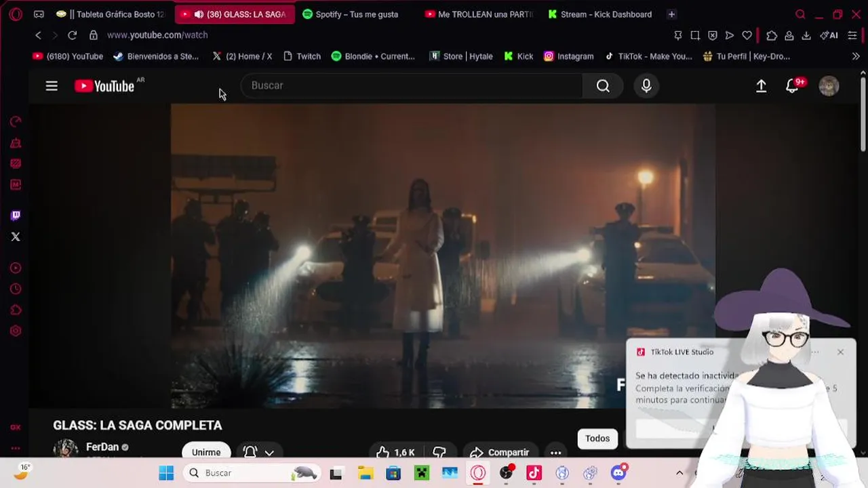The height and width of the screenshot is (488, 868).
Task: Open the X sidebar panel icon
Action: (16, 237)
